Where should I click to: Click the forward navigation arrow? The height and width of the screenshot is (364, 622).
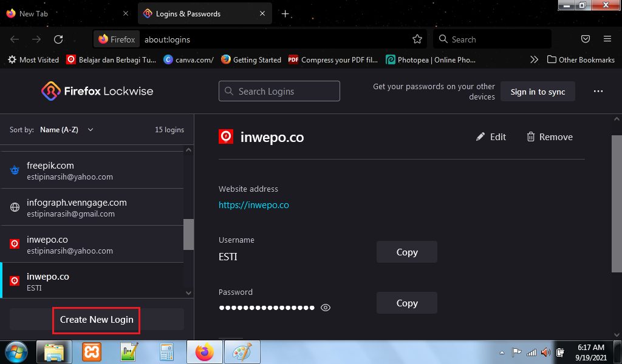point(36,39)
